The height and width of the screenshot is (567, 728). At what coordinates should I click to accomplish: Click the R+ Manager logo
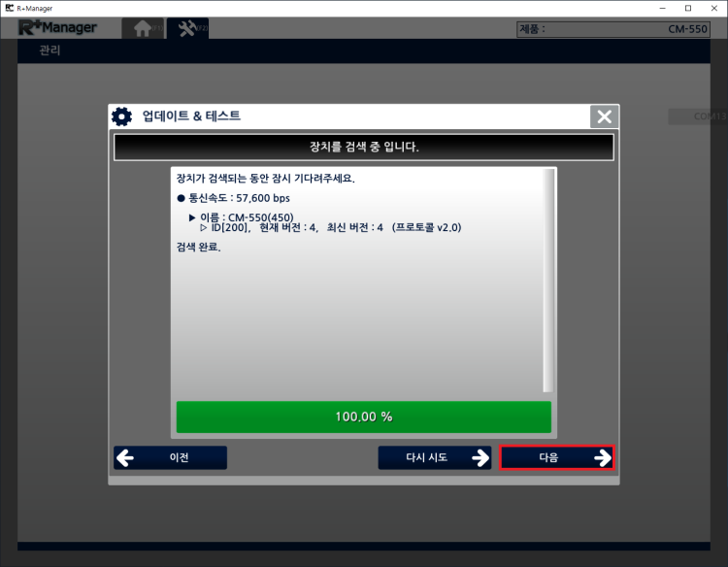click(57, 28)
